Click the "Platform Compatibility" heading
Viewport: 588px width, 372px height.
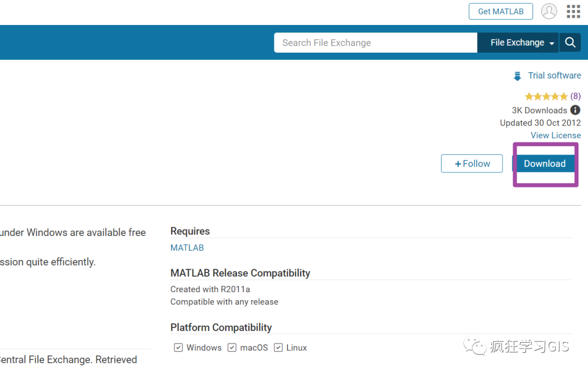point(221,327)
